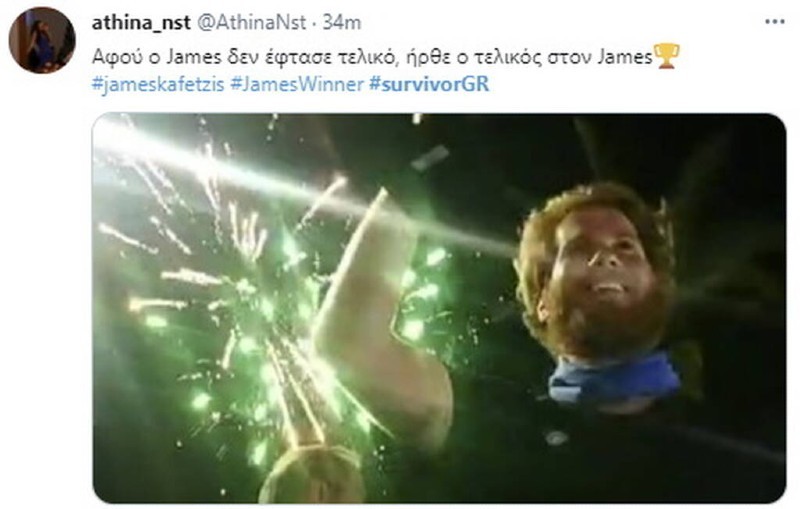Click the dot separator before 34m
Image resolution: width=800 pixels, height=509 pixels.
point(314,23)
